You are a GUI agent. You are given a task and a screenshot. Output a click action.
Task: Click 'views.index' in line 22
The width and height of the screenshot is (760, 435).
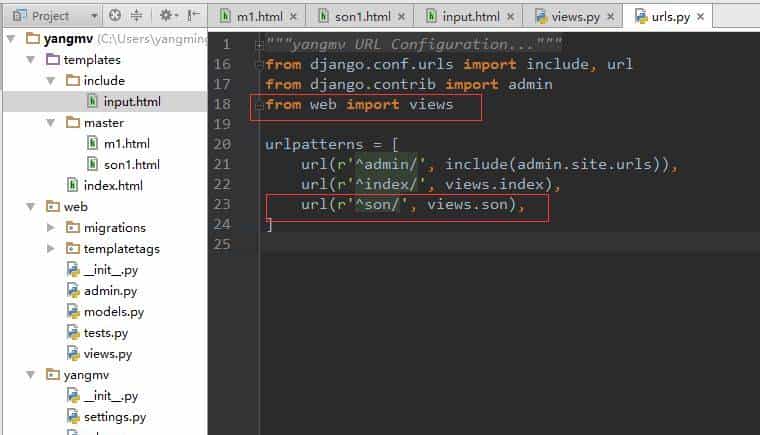pos(495,185)
